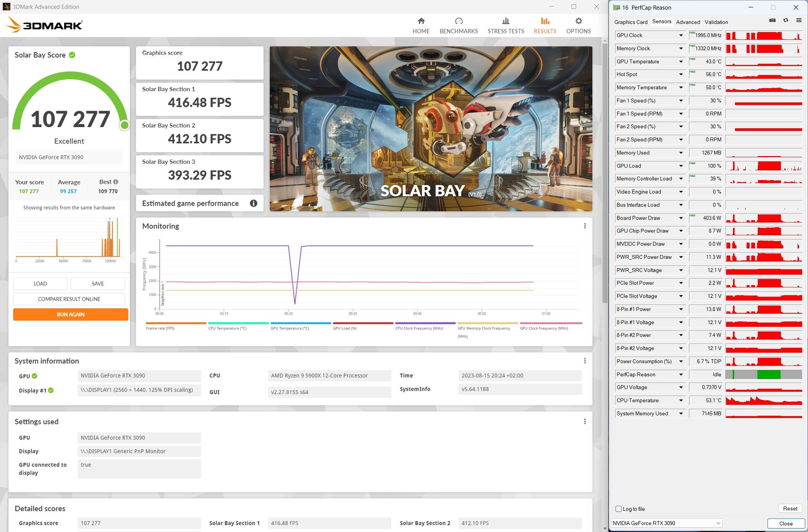This screenshot has width=808, height=532.
Task: Open the CPU Temperature sensor dropdown
Action: point(680,400)
